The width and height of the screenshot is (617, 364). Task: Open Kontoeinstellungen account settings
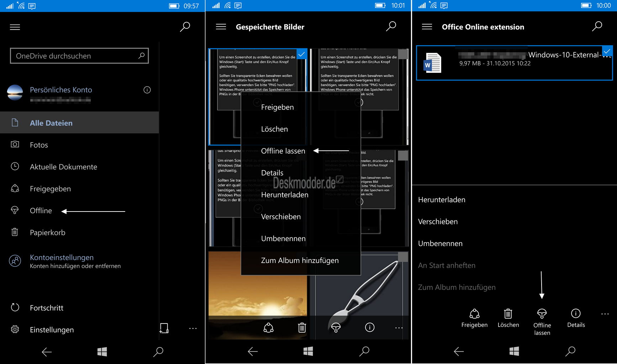[79, 261]
